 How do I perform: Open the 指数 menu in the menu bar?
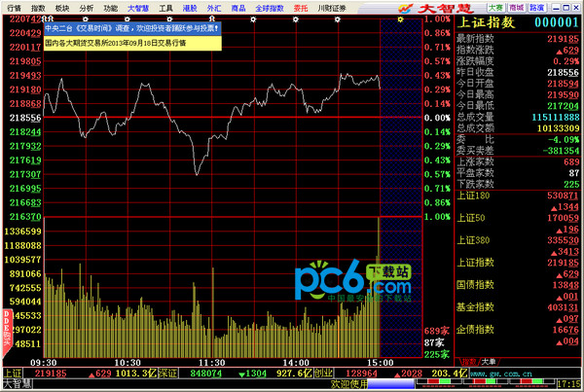38,8
